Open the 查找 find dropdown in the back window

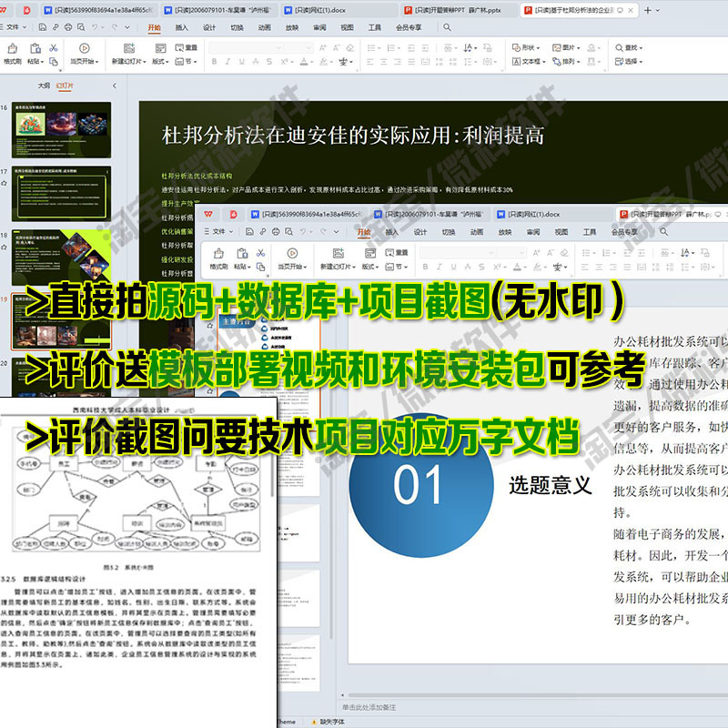tap(629, 48)
